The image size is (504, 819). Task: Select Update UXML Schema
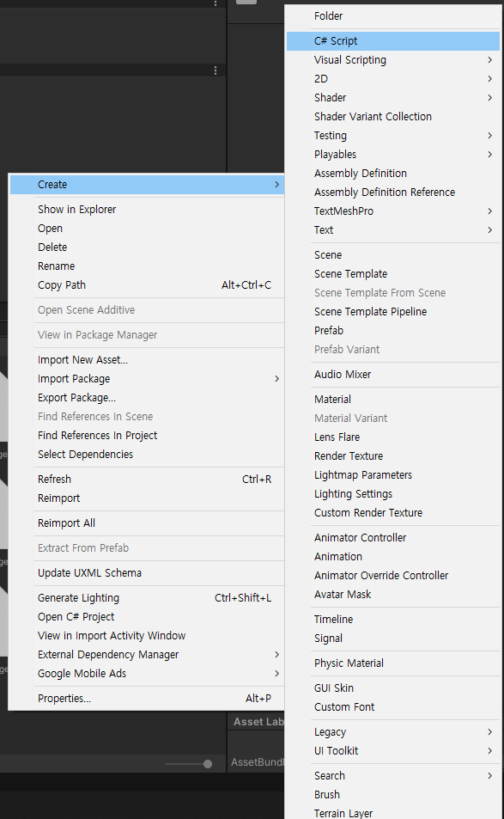(147, 573)
